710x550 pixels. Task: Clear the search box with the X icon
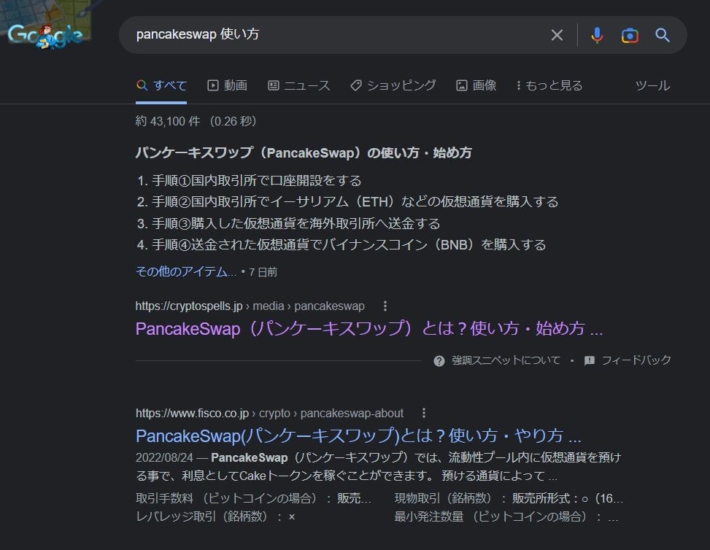point(557,35)
